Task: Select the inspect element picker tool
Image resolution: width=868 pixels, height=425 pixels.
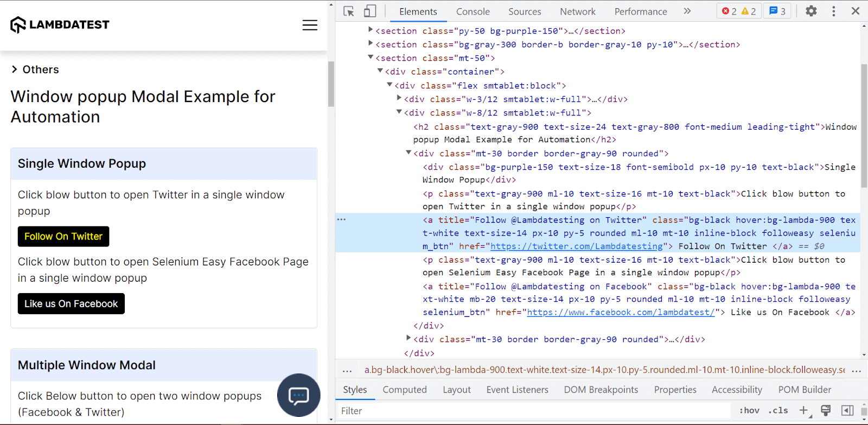Action: pyautogui.click(x=349, y=11)
